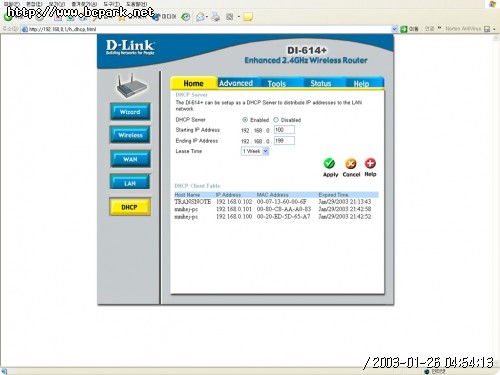The height and width of the screenshot is (375, 500).
Task: Open the router's Help tab
Action: (x=362, y=84)
